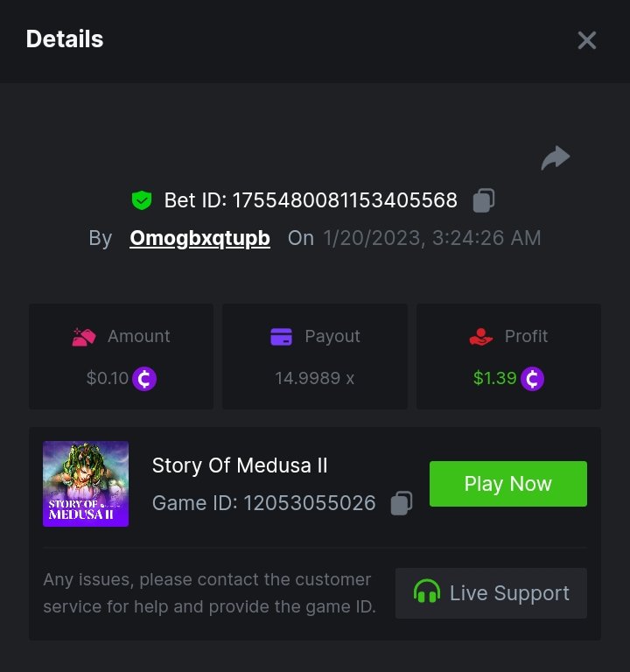Open Live Support chat
Viewport: 630px width, 672px height.
click(491, 593)
